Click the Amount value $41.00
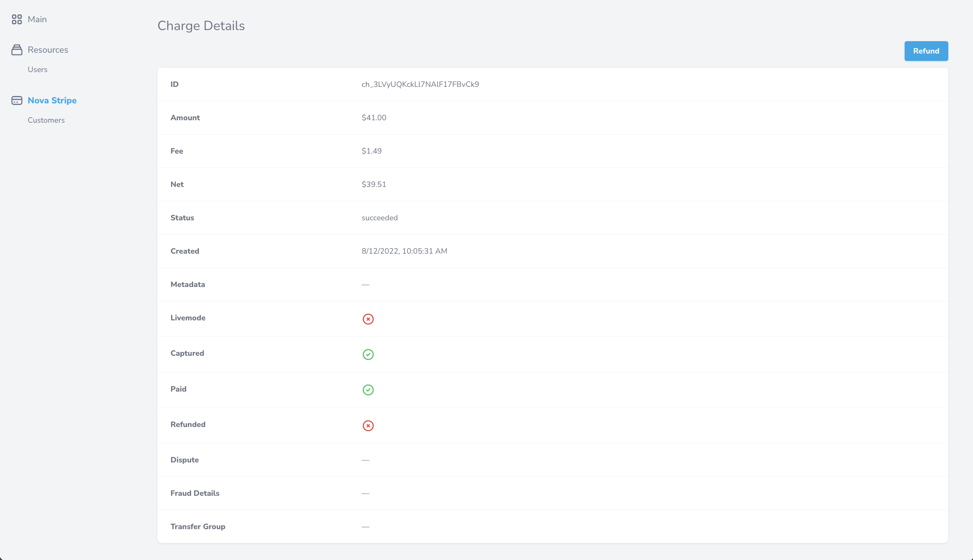This screenshot has height=560, width=973. tap(374, 118)
